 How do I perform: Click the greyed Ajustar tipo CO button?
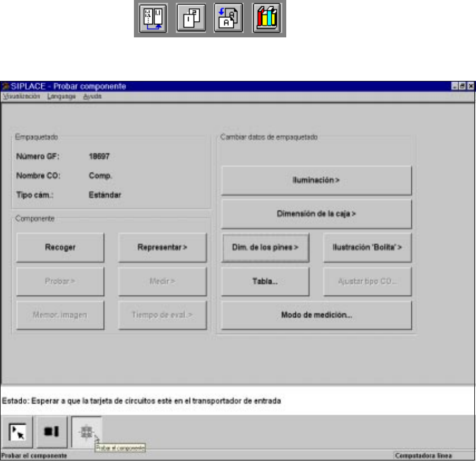click(367, 281)
